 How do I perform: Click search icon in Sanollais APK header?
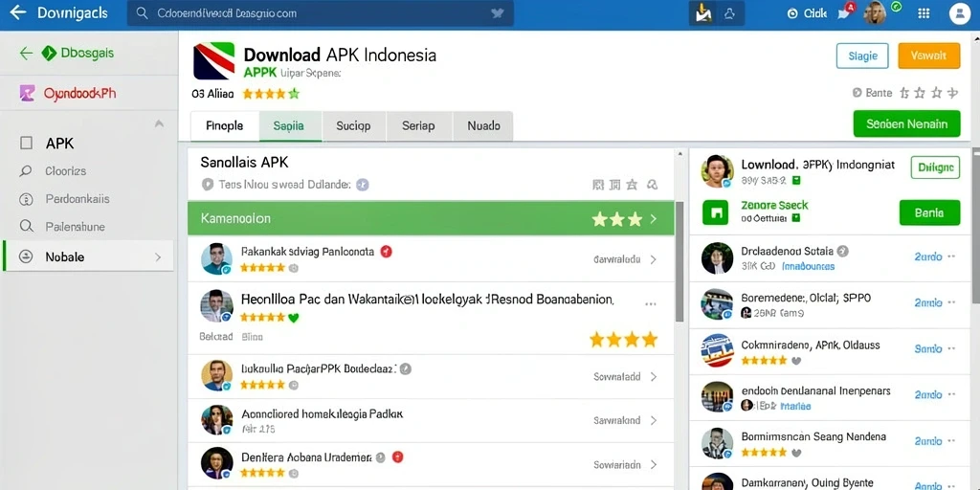653,185
